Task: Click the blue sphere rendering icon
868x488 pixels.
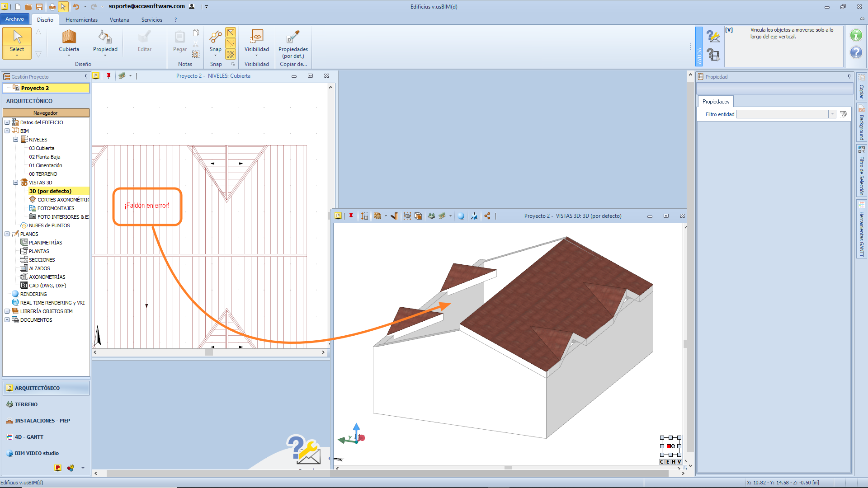Action: (x=461, y=216)
